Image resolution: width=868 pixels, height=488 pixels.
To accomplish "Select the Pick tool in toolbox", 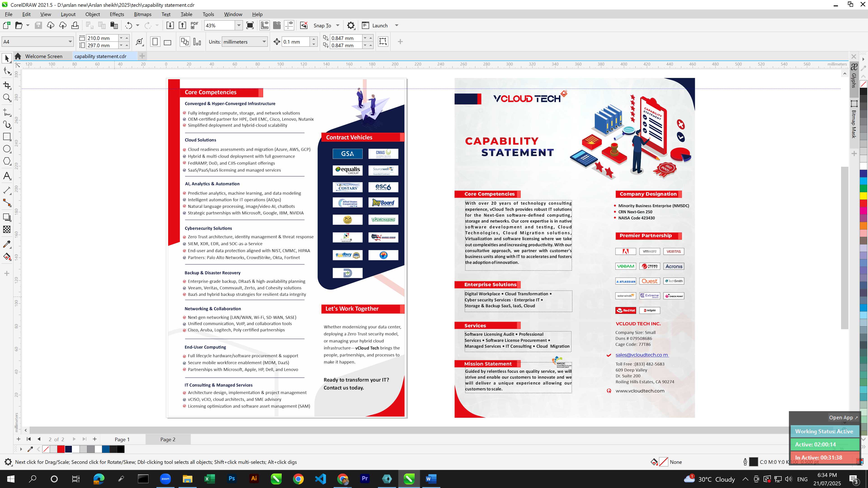I will pyautogui.click(x=7, y=59).
